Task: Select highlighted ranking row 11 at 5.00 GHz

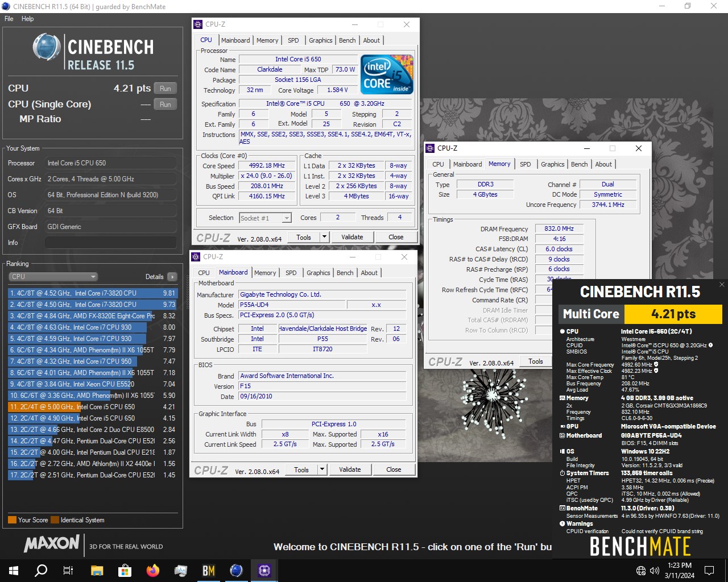Action: tap(93, 407)
